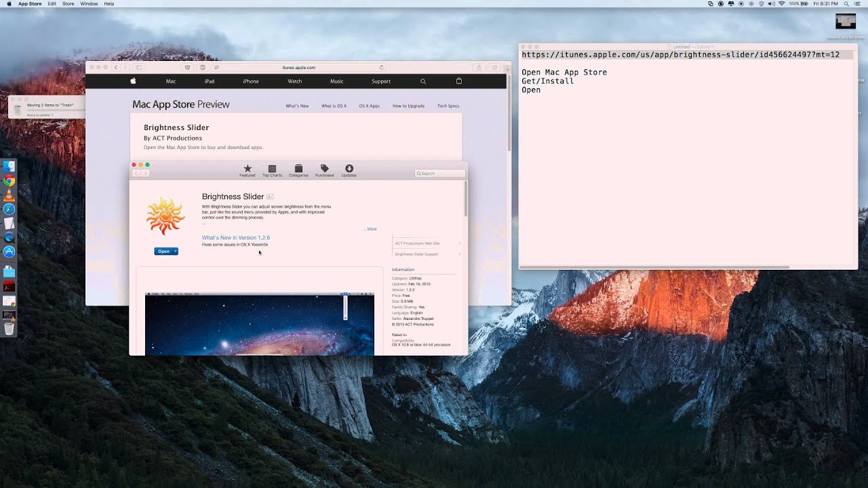Open the Music tab on Apple website

point(337,81)
